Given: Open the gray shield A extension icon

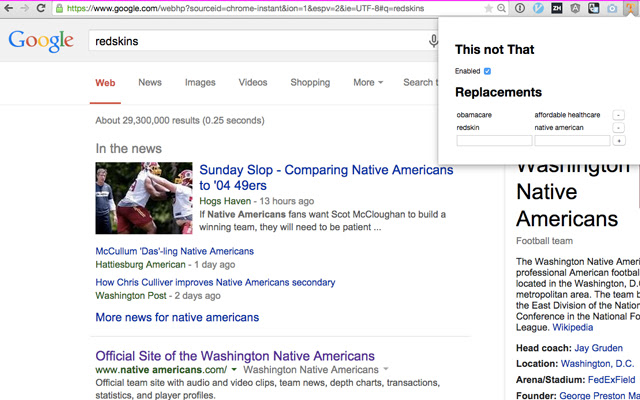Looking at the screenshot, I should pos(575,8).
